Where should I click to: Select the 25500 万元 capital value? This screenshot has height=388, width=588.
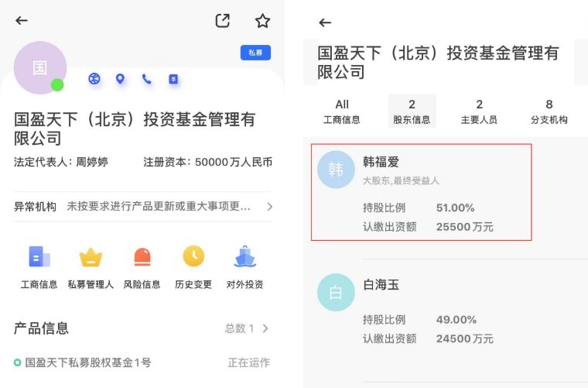pyautogui.click(x=465, y=227)
